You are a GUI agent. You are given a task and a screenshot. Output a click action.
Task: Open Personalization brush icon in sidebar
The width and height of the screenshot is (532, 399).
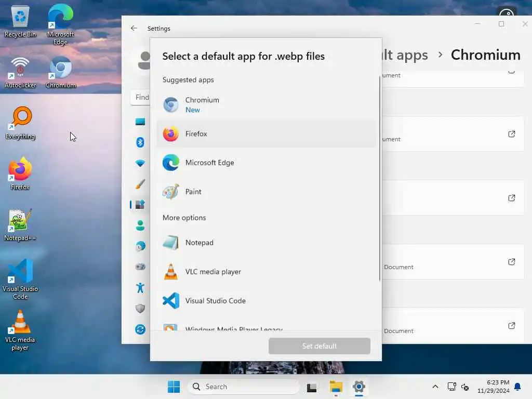140,184
